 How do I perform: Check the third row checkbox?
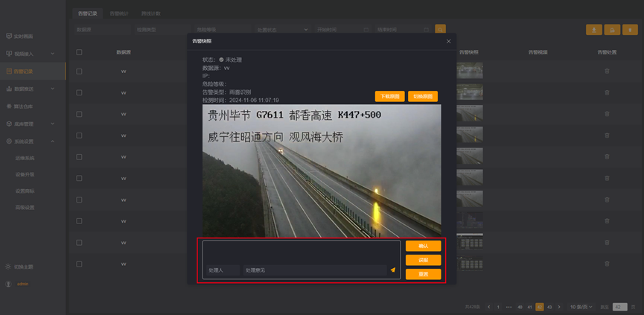tap(79, 114)
